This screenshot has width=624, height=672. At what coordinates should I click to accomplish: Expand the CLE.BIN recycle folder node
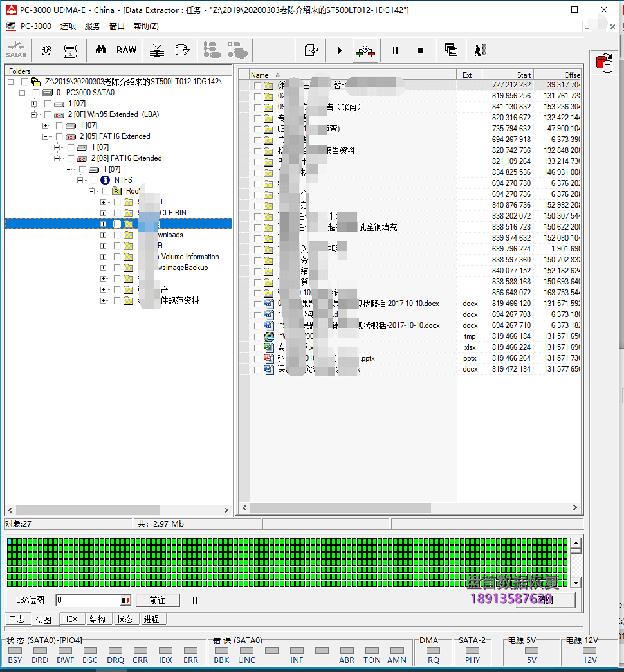coord(103,213)
